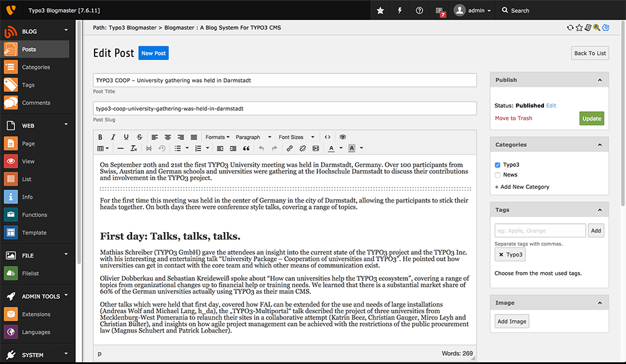Apply strikethrough formatting
The image size is (626, 364).
(140, 137)
